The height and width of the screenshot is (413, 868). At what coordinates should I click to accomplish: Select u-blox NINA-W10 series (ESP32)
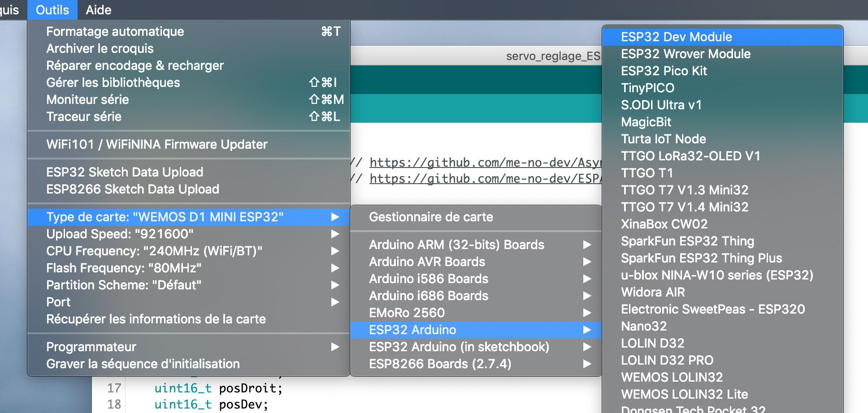click(x=723, y=275)
